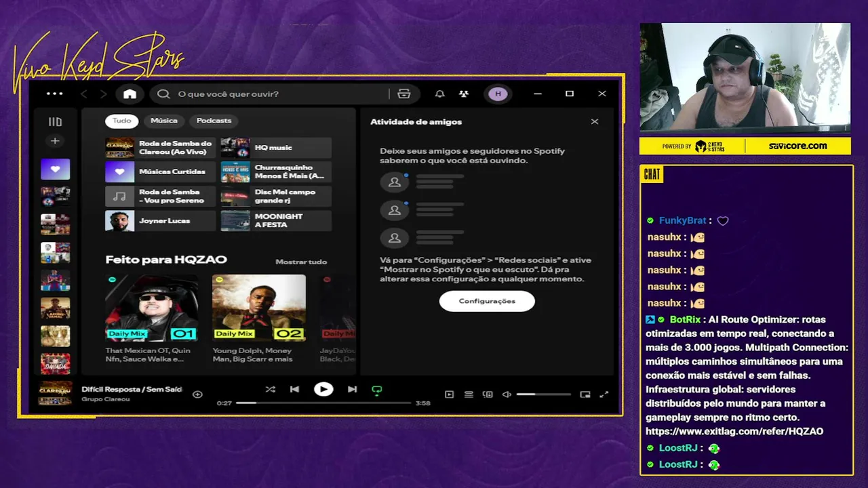Open Liked Songs heart in sidebar
The width and height of the screenshot is (868, 488).
(x=55, y=169)
